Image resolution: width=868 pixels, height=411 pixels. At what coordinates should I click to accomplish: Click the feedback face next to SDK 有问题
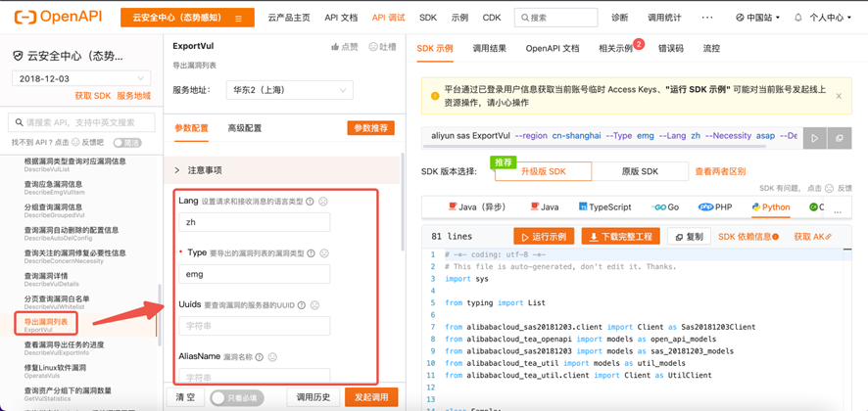[829, 188]
